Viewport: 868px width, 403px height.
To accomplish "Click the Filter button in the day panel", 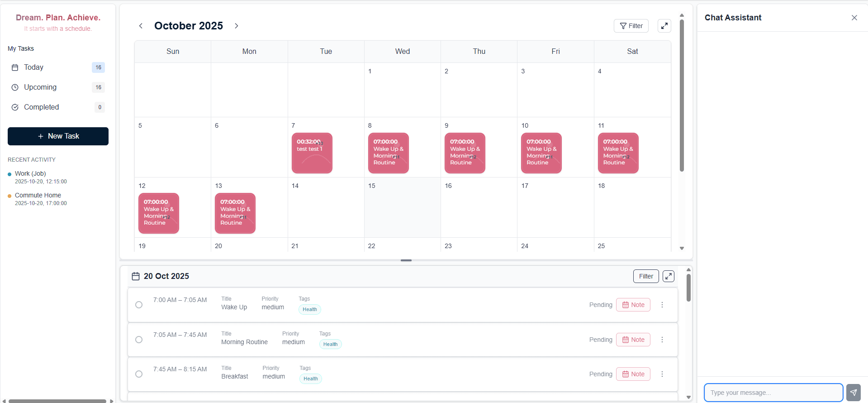I will point(645,276).
